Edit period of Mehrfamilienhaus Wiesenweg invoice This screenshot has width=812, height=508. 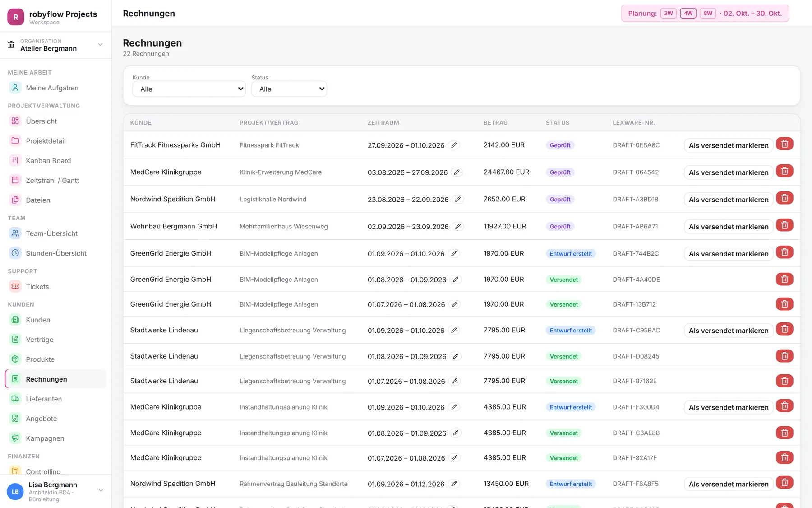click(x=458, y=226)
